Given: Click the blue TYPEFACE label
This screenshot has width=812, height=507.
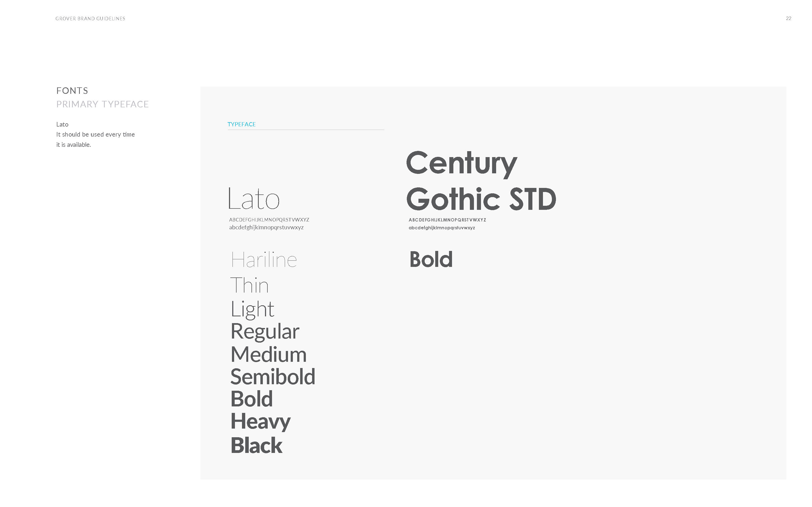Looking at the screenshot, I should (x=242, y=124).
